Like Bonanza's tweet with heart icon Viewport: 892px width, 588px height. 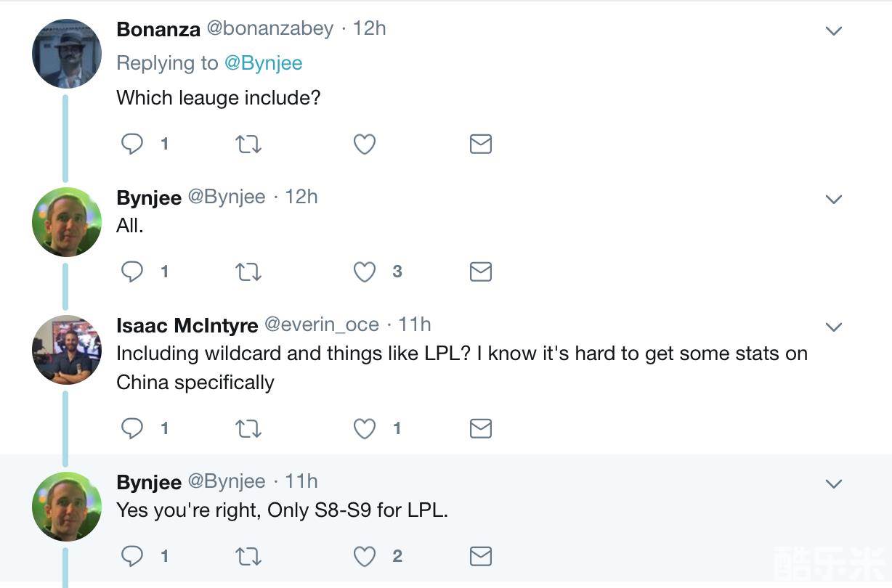coord(364,144)
